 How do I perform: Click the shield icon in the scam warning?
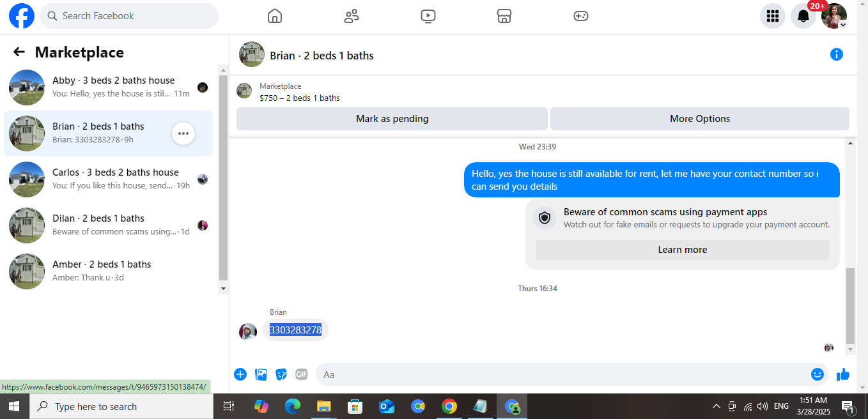pos(545,218)
